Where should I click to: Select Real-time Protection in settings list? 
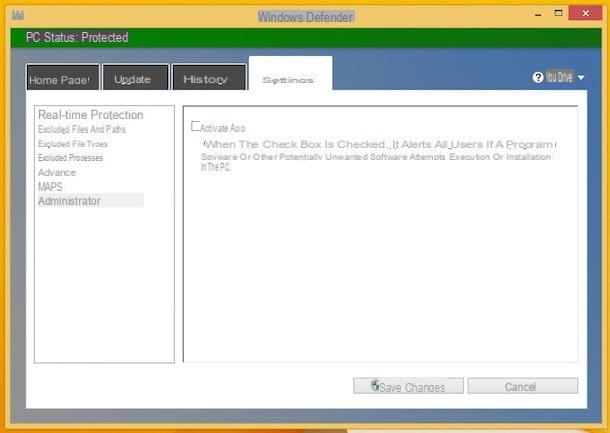[x=91, y=115]
